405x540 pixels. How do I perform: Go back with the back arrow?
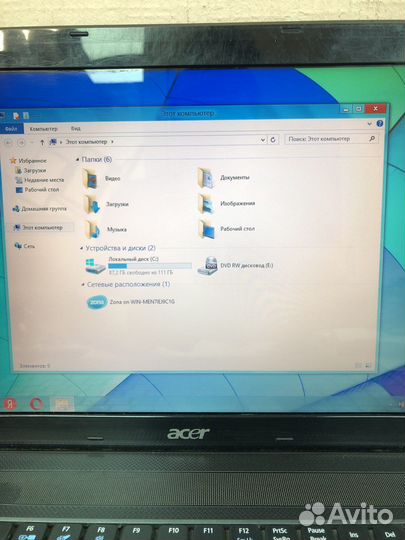[x=8, y=142]
